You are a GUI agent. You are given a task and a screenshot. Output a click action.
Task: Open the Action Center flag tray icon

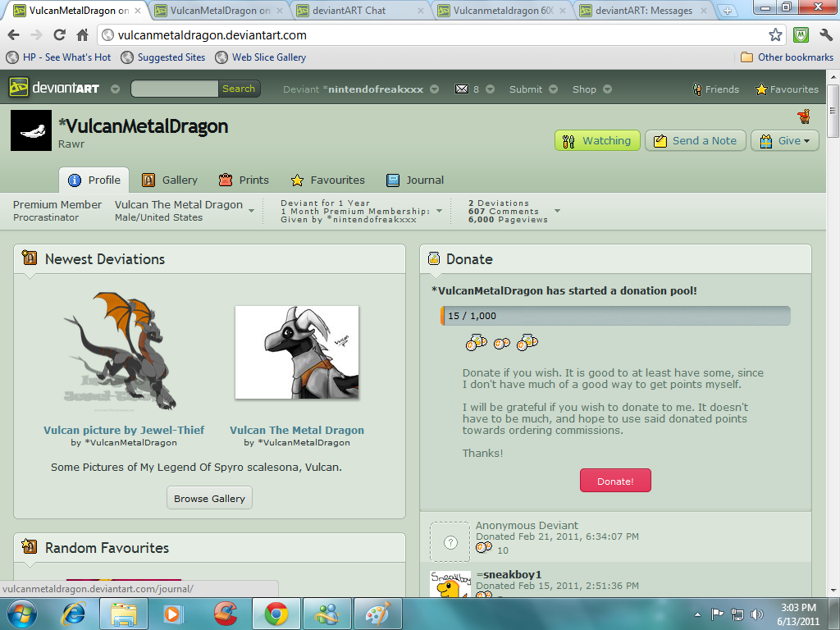[x=717, y=614]
